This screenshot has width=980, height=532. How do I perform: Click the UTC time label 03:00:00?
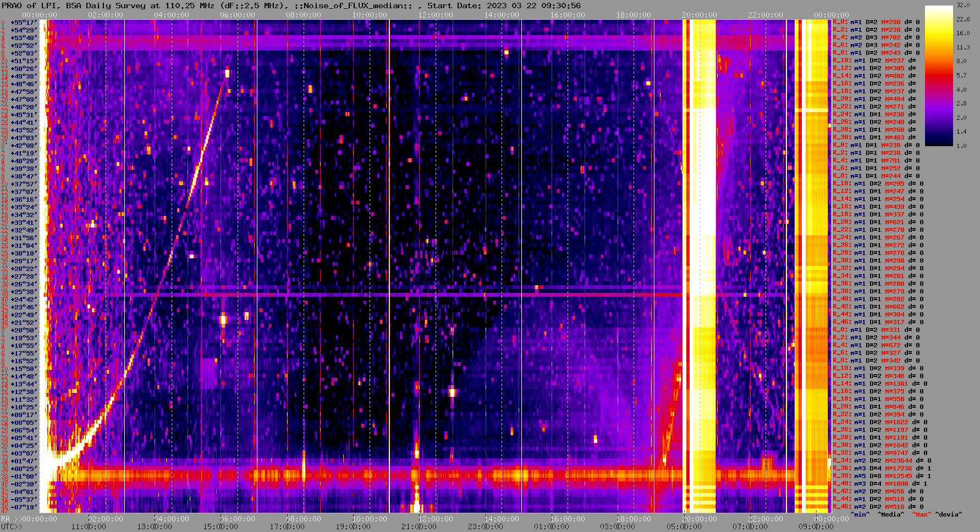[x=618, y=527]
